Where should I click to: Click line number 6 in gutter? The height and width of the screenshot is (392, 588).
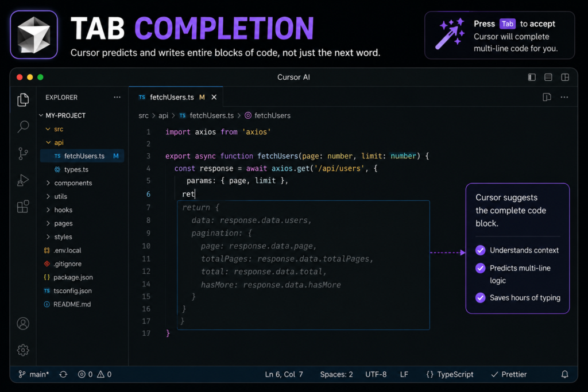(149, 194)
